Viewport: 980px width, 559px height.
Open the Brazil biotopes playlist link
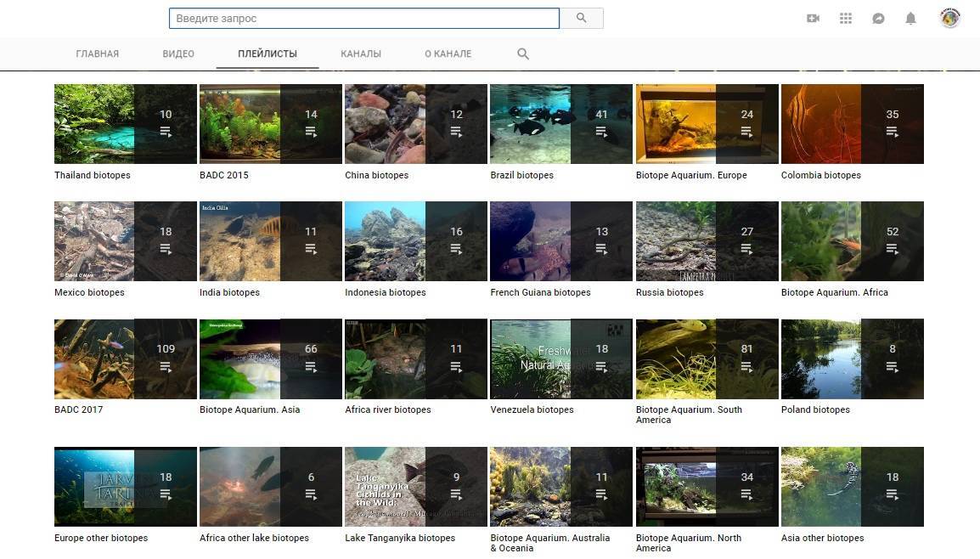click(x=521, y=175)
